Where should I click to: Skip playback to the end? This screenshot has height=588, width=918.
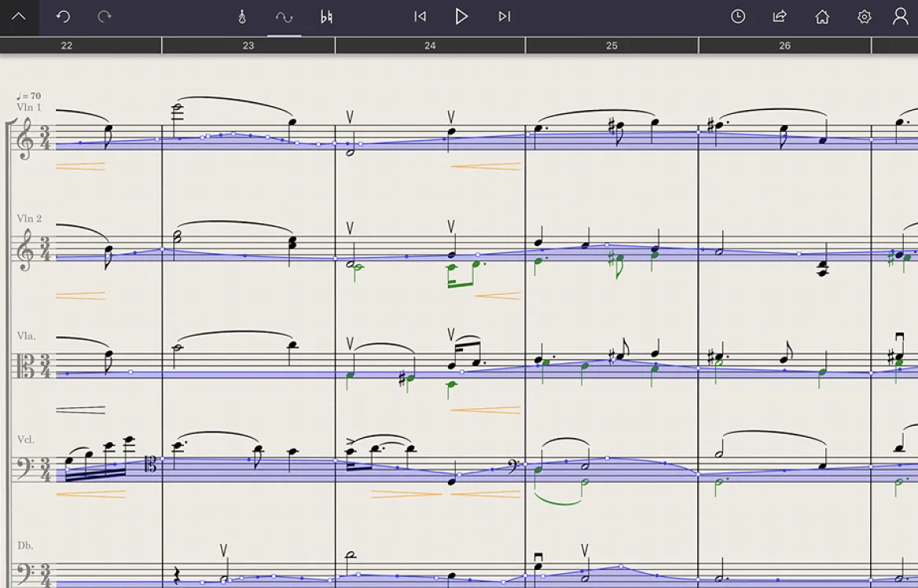(x=504, y=17)
